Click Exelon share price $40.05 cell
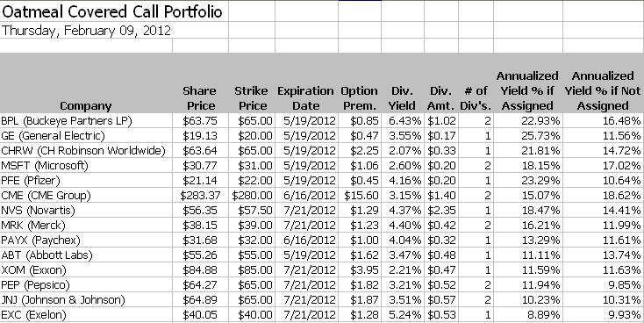This screenshot has height=323, width=644. click(x=200, y=315)
